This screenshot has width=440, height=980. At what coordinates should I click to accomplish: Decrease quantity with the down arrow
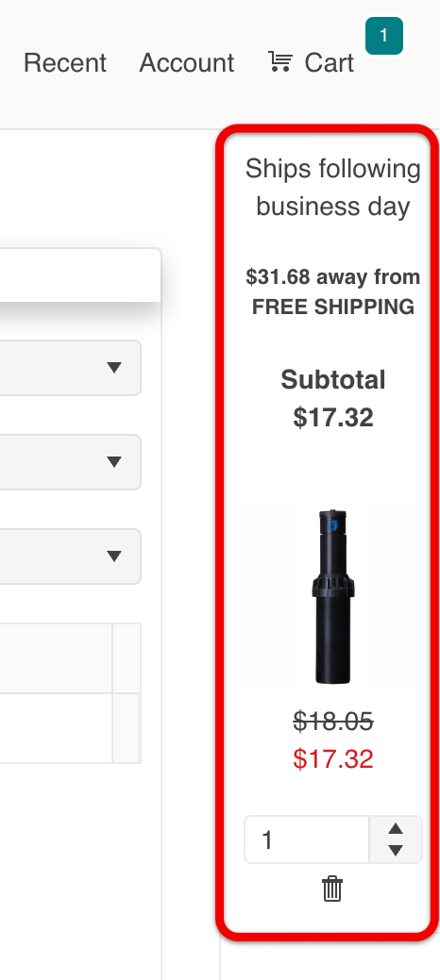pyautogui.click(x=395, y=850)
